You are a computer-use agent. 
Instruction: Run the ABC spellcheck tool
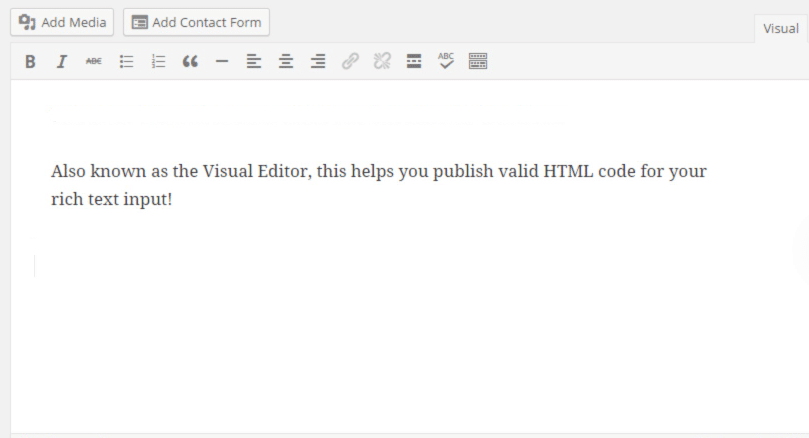(x=446, y=62)
